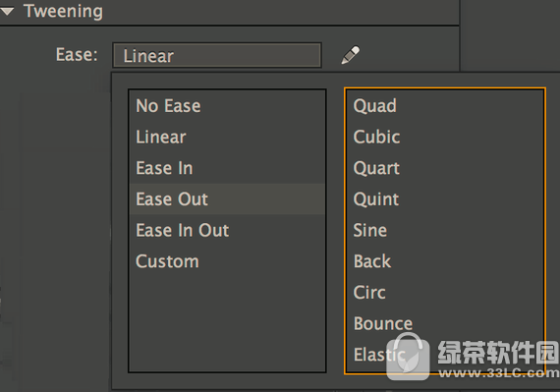Click the pencil edit easing icon

[351, 55]
